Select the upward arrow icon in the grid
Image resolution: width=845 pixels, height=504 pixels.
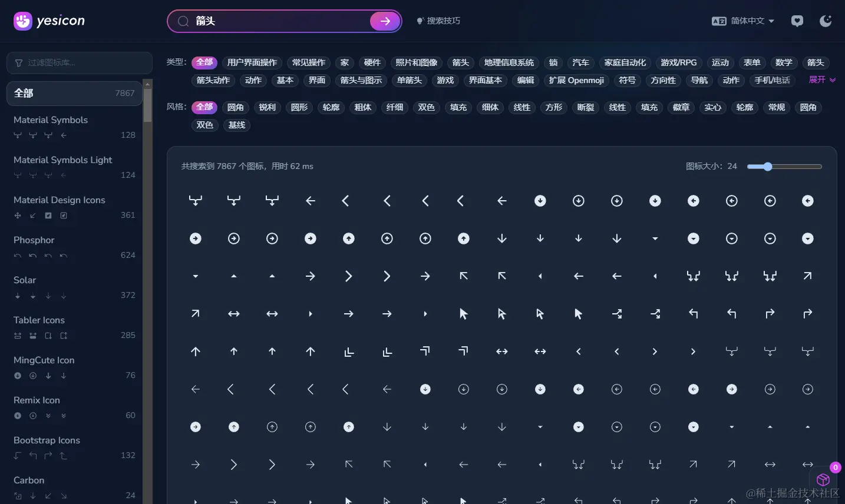click(x=196, y=352)
